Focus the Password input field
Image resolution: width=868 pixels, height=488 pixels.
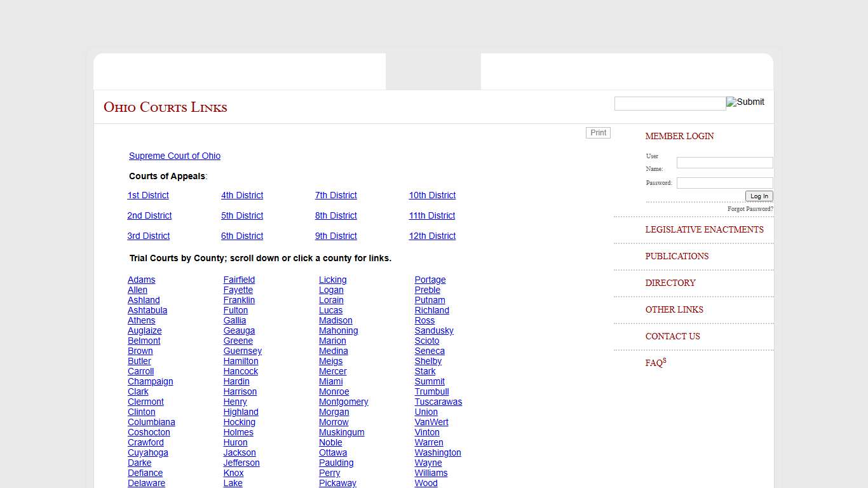coord(724,183)
